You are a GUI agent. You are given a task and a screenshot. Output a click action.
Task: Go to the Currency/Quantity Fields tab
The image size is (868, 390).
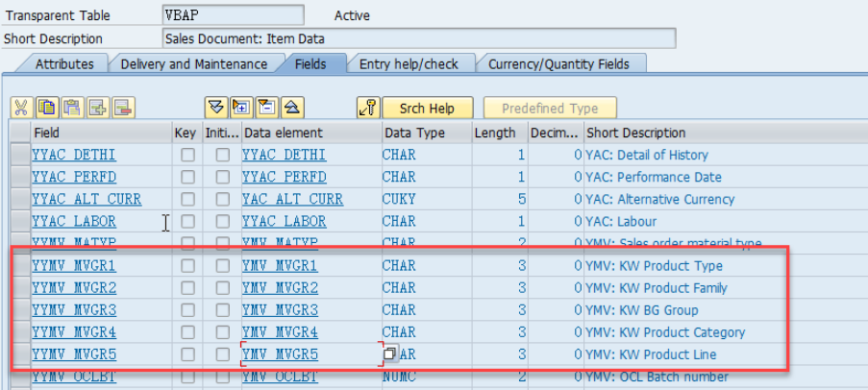click(x=558, y=64)
